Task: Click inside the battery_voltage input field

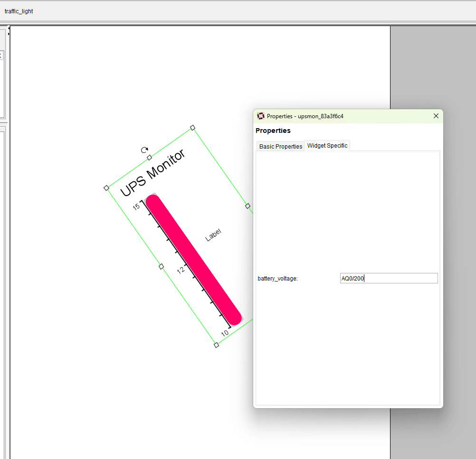Action: point(389,278)
